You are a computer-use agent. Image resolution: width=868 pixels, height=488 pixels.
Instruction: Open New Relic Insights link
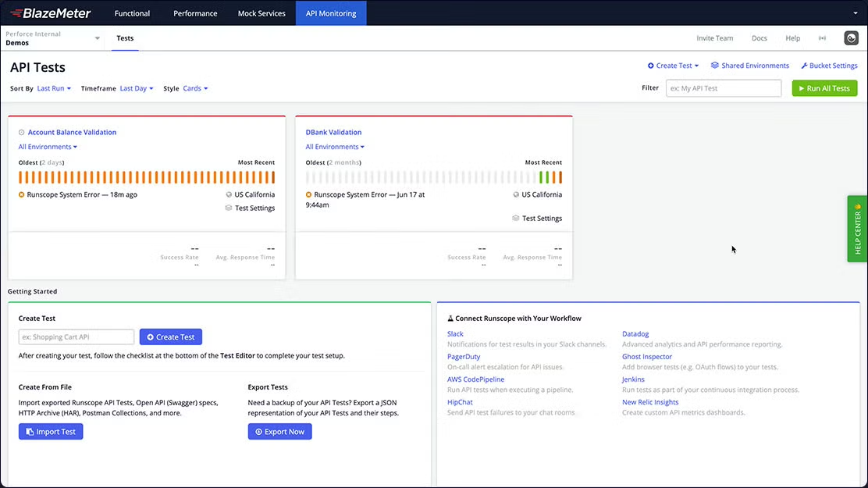pos(650,402)
